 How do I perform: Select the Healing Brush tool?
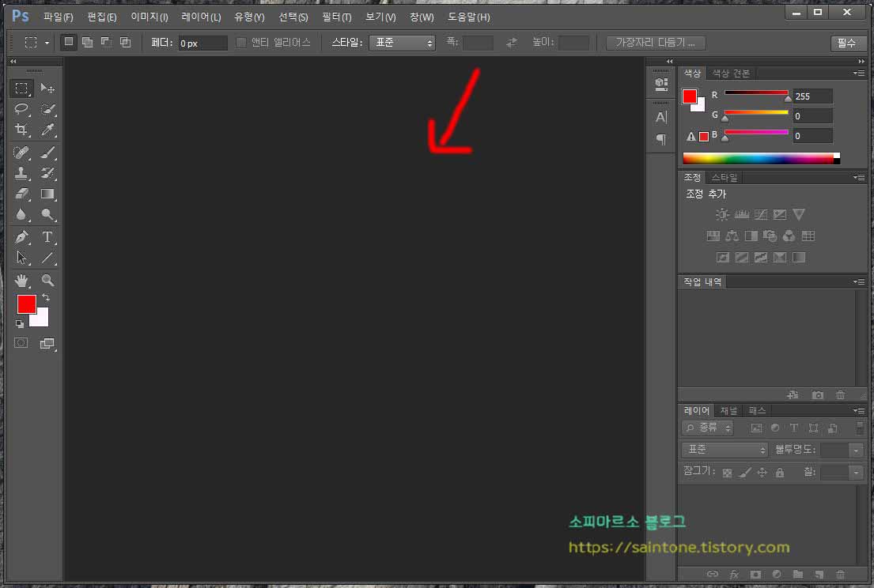21,152
